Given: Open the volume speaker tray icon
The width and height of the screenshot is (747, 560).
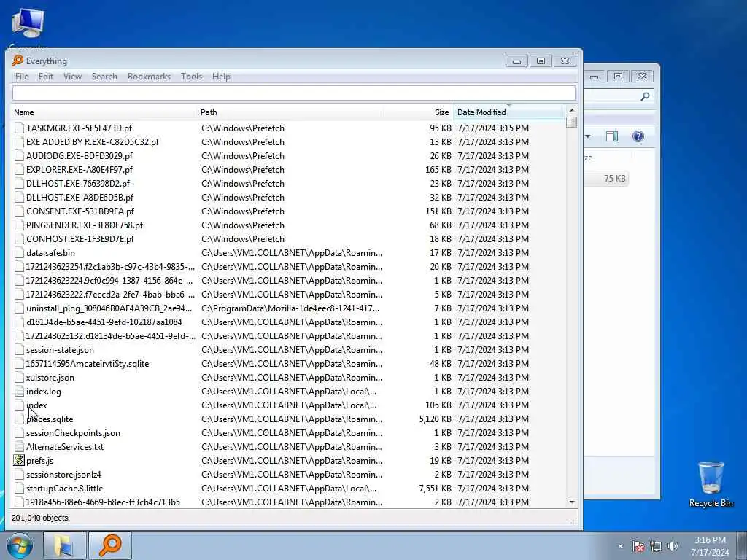Looking at the screenshot, I should pos(673,547).
